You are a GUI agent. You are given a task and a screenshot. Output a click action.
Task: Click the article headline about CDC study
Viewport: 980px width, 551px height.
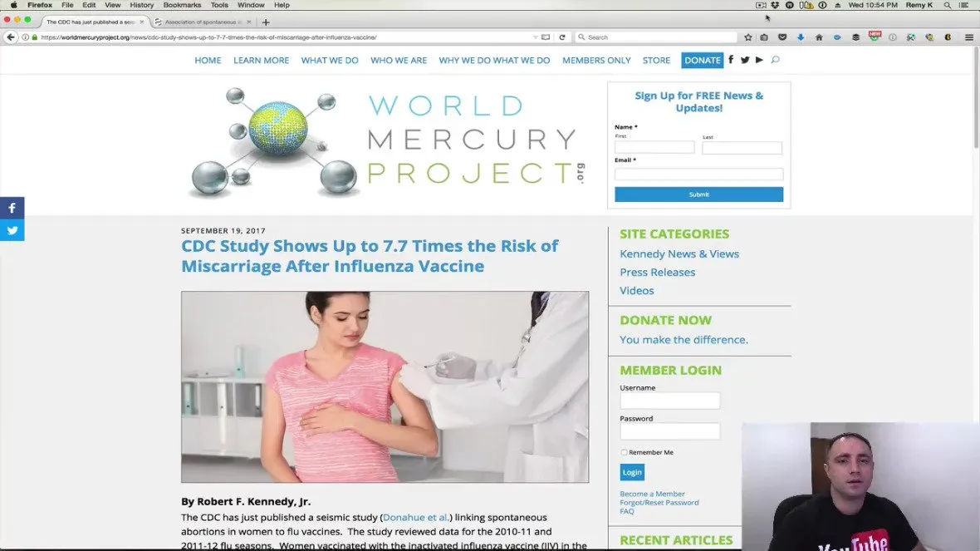[370, 256]
